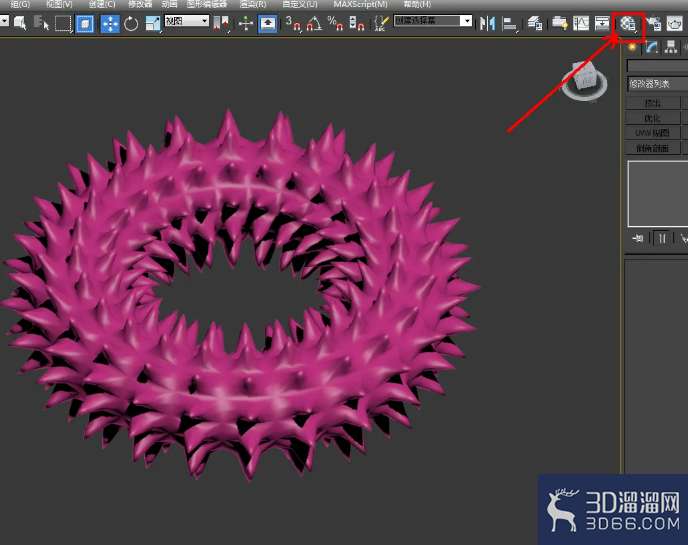Open the 修改器列表 modifier list dropdown
Viewport: 688px width, 545px height.
[x=658, y=83]
